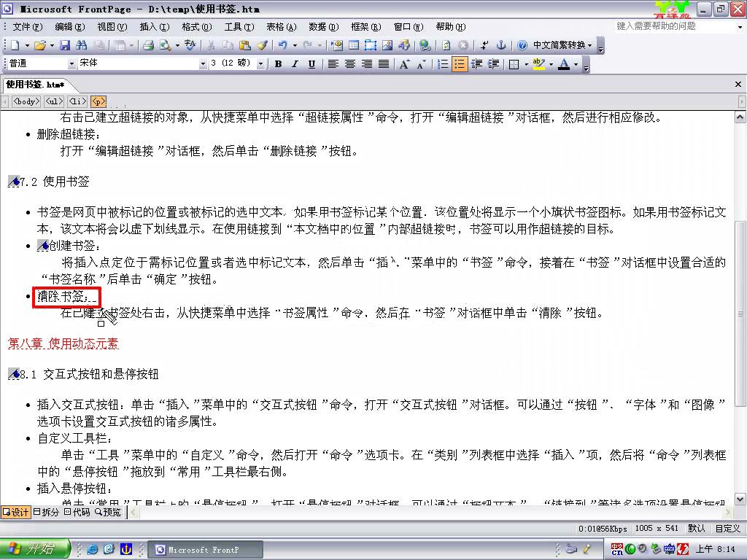Screen dimensions: 747x560
Task: Save the page with floppy disk icon
Action: [65, 45]
